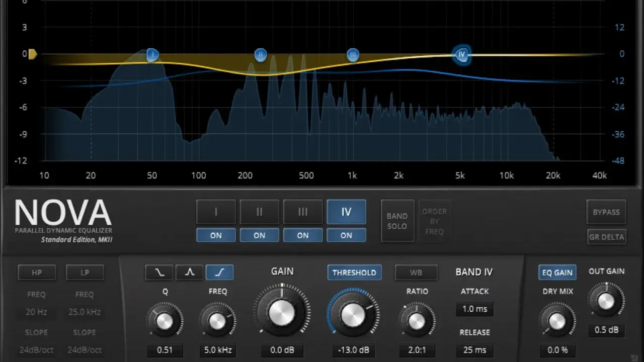The width and height of the screenshot is (644, 362).
Task: Open HP slope selector 24dB/oct
Action: (36, 349)
